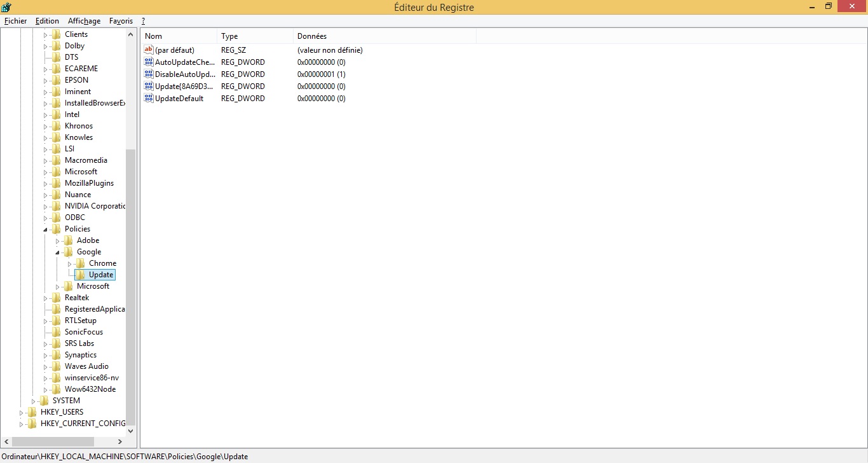Click the Registry Editor title bar icon
The height and width of the screenshot is (463, 868).
6,7
